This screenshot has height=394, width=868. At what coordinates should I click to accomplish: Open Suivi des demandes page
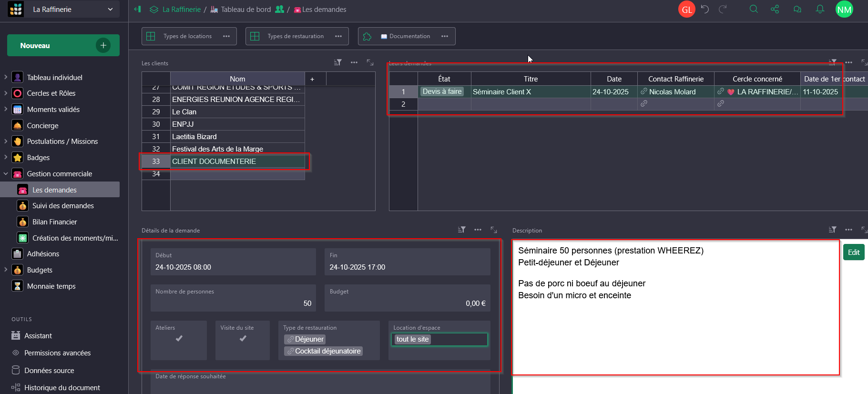point(63,206)
